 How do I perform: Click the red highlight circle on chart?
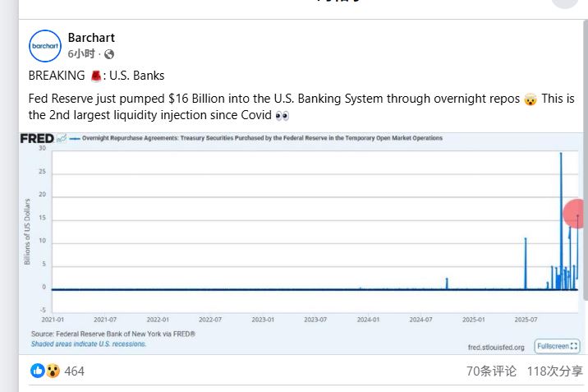tap(576, 214)
